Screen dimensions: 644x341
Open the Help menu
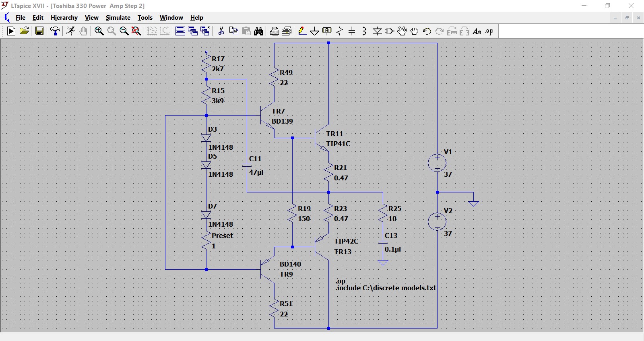(197, 18)
